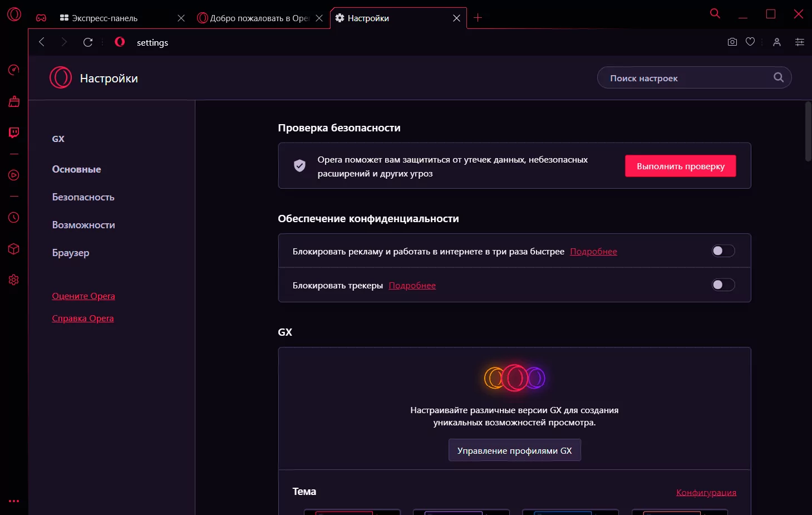Open the Справка Opera help link
The width and height of the screenshot is (812, 515).
click(83, 318)
